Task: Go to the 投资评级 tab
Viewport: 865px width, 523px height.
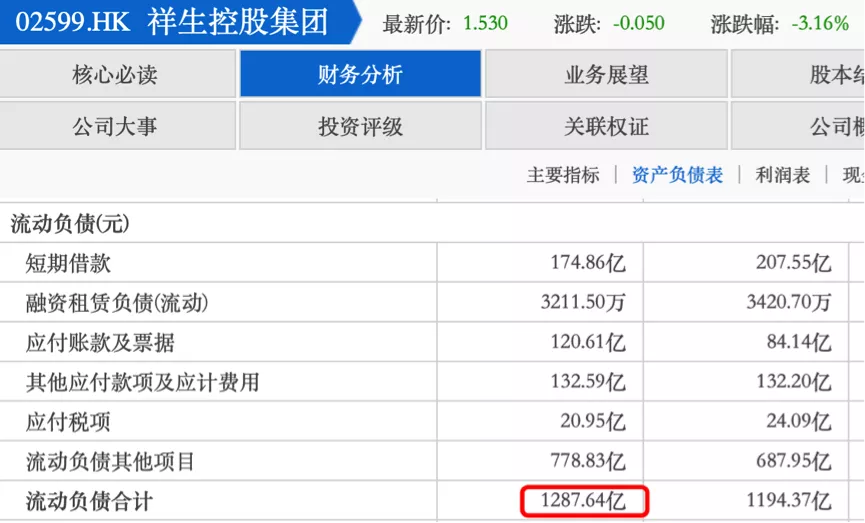Action: coord(360,126)
